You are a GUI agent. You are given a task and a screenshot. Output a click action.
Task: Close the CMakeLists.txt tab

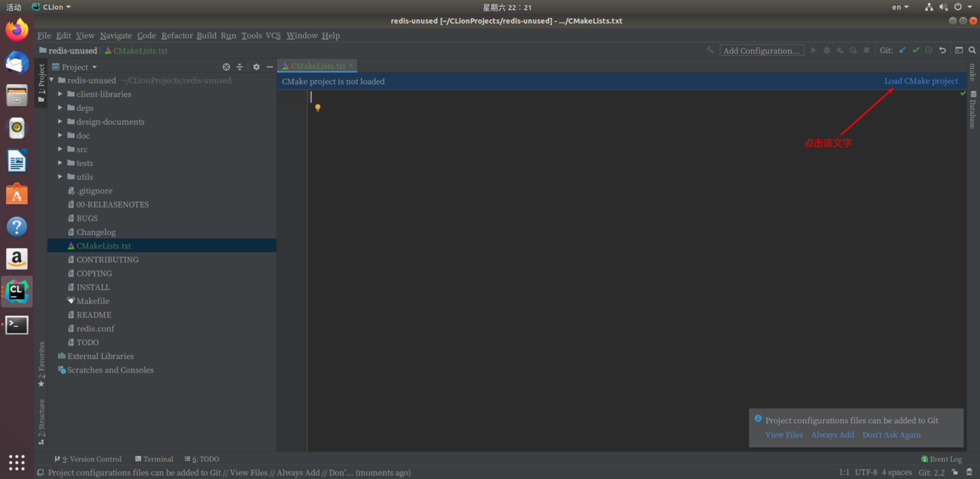[x=351, y=66]
